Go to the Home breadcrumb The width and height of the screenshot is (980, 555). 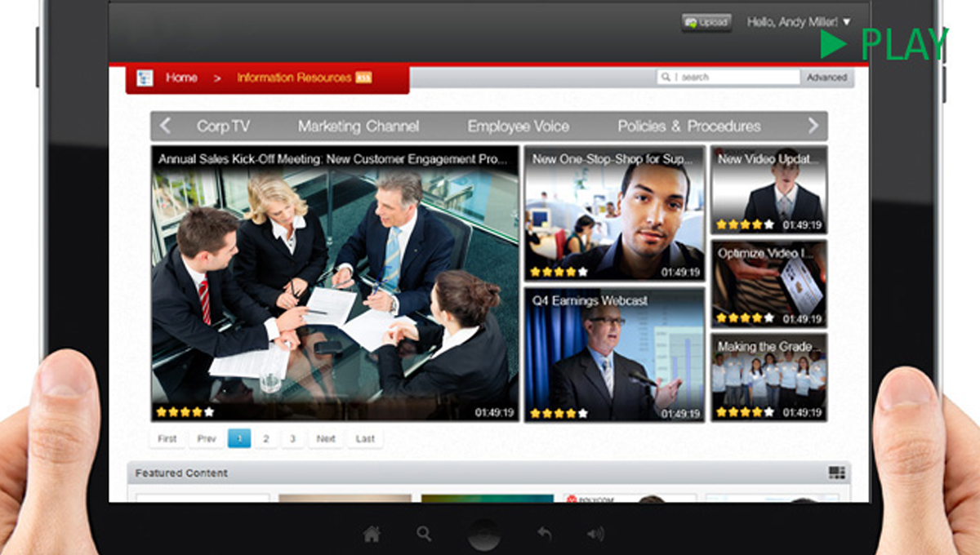coord(181,78)
